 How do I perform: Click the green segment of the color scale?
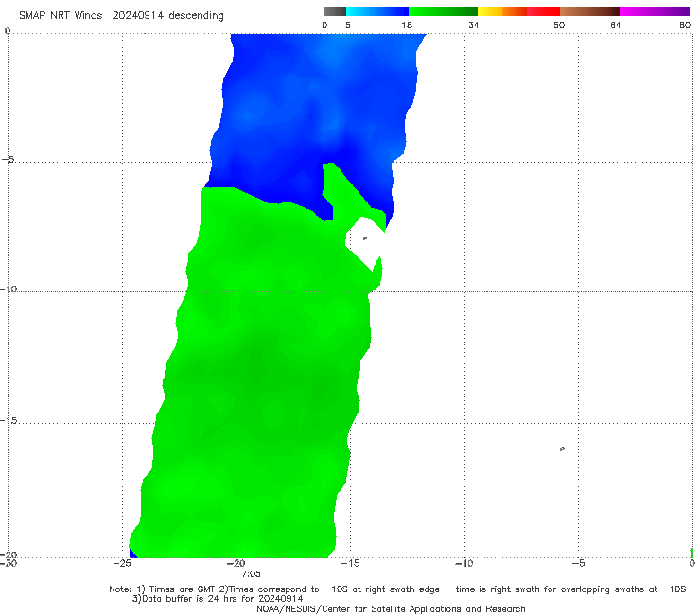(443, 11)
